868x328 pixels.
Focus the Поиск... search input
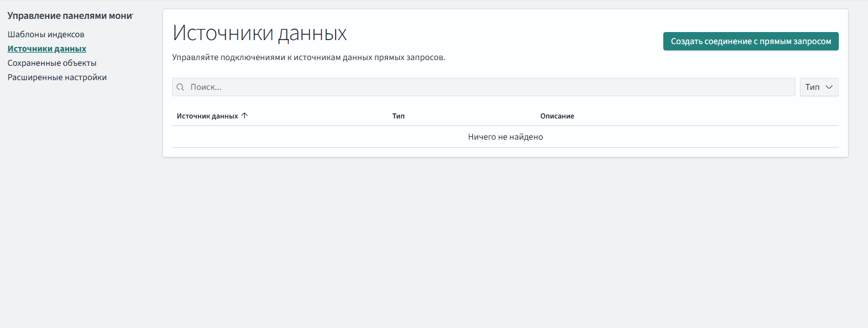coord(486,87)
